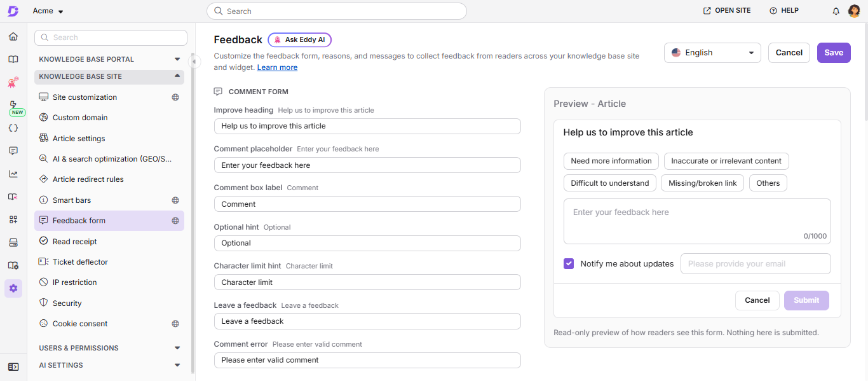Select Missing/broken link chip

703,183
